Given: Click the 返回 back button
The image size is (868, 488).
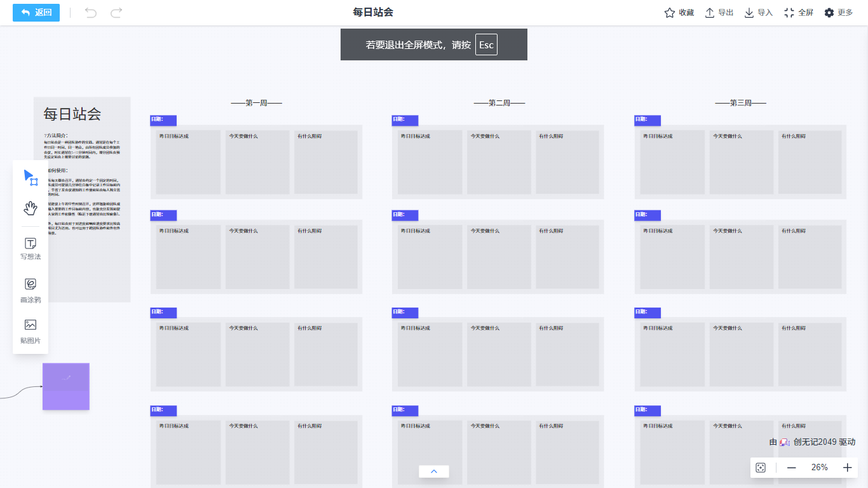Looking at the screenshot, I should click(x=36, y=13).
